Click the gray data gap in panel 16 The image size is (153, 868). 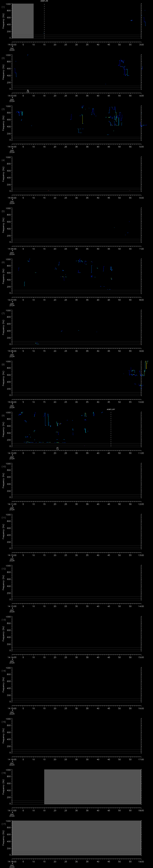click(x=92, y=787)
